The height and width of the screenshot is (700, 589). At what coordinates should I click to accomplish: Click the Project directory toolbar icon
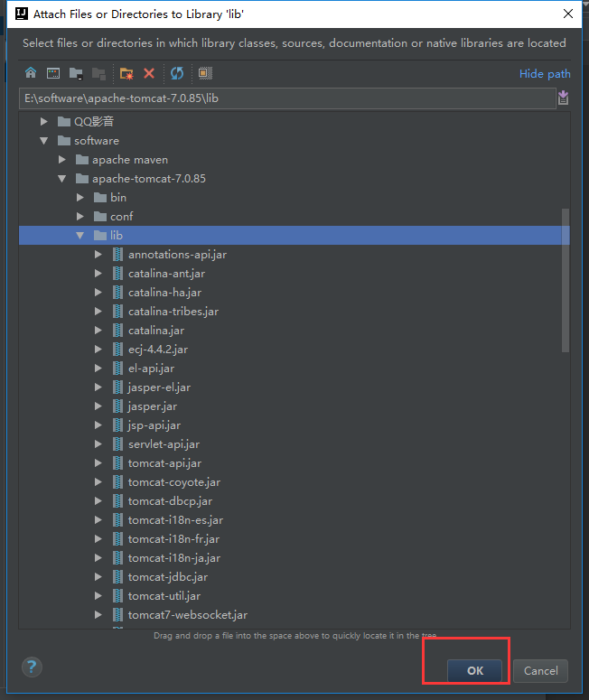[76, 74]
